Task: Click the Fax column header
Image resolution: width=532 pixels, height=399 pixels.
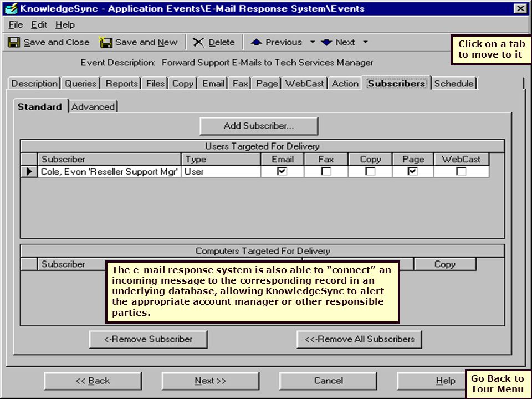Action: (326, 159)
